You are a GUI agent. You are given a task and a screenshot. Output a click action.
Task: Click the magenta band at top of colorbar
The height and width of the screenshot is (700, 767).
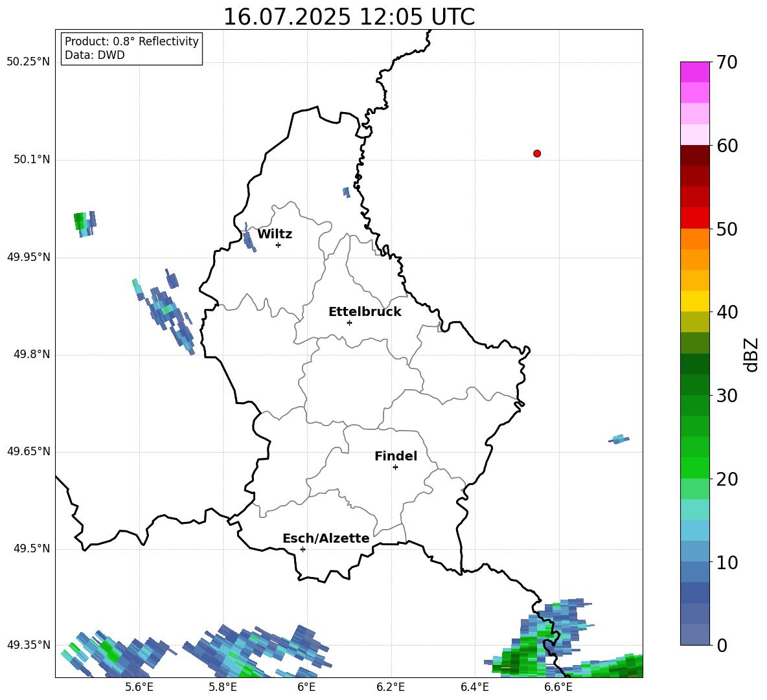pos(694,72)
